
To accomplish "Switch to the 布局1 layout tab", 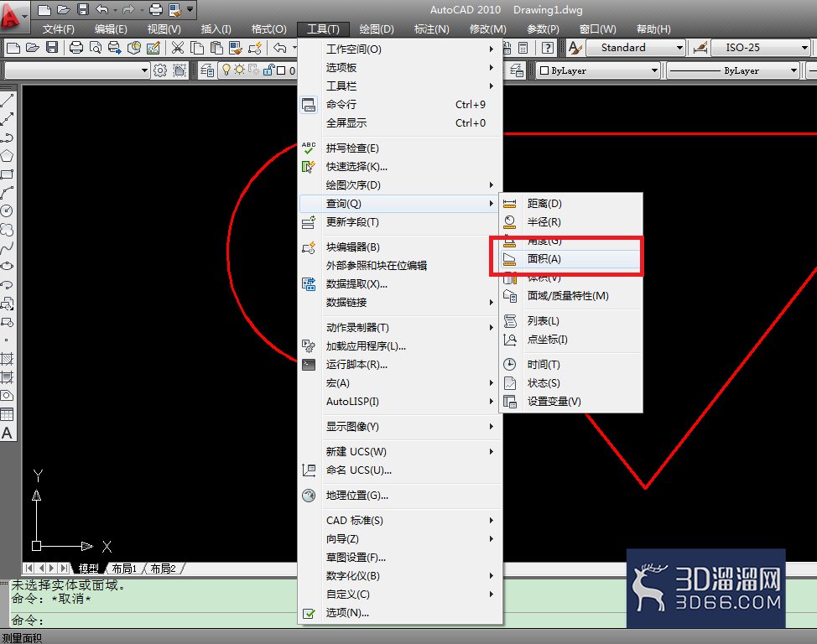I will pos(124,569).
